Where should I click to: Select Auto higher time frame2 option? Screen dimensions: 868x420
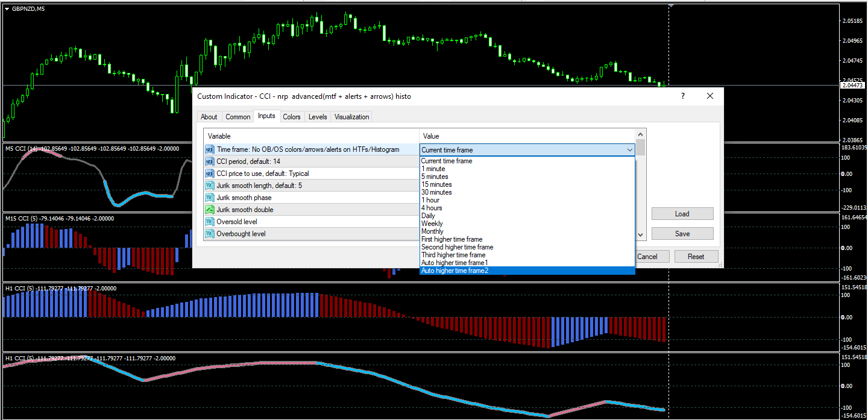click(454, 271)
